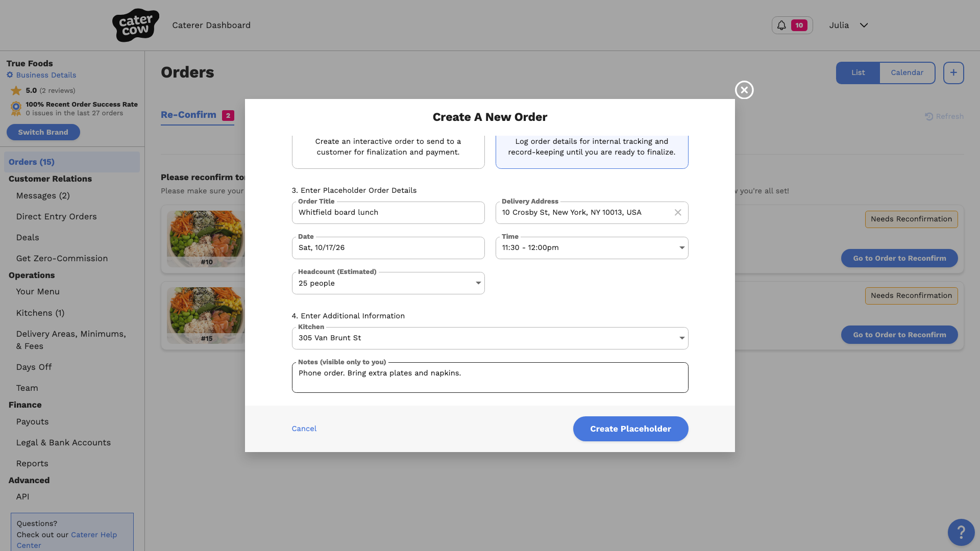The width and height of the screenshot is (980, 551).
Task: Click the Date field
Action: coord(388,248)
